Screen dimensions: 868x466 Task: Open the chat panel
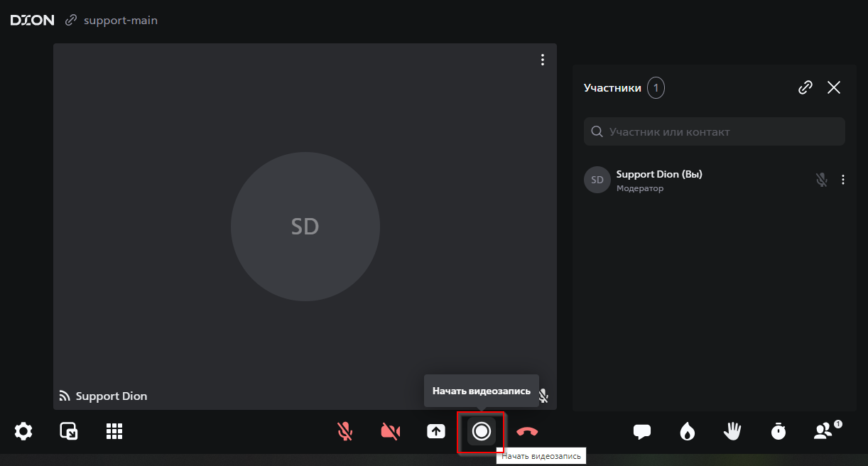(x=642, y=431)
